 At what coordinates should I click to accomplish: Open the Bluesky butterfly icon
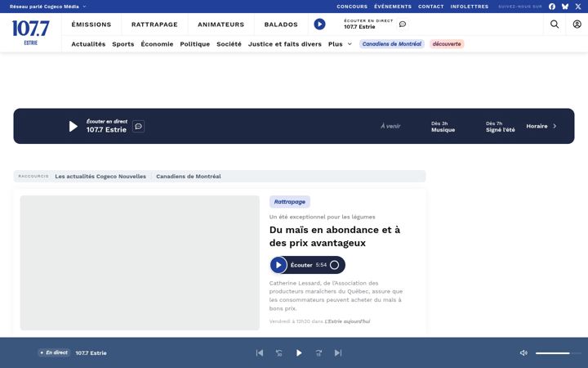point(565,7)
